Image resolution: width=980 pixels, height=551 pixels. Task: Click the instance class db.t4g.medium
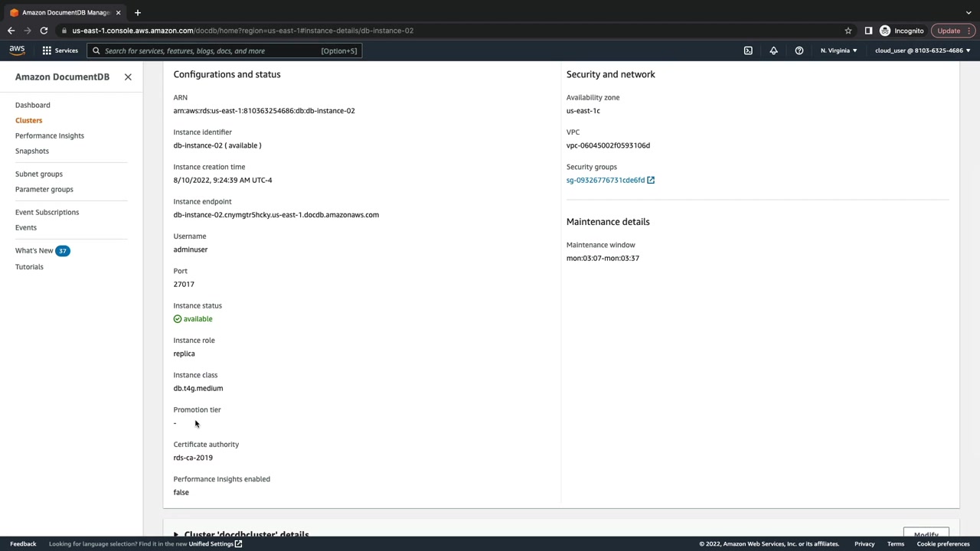click(x=198, y=388)
